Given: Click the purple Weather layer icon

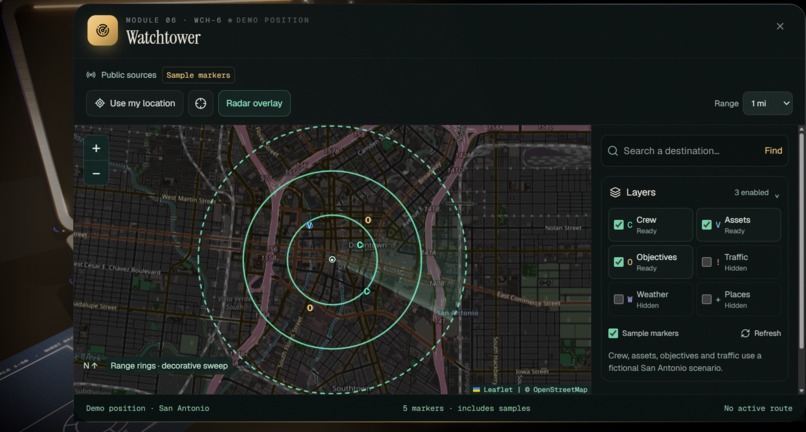Looking at the screenshot, I should tap(630, 299).
